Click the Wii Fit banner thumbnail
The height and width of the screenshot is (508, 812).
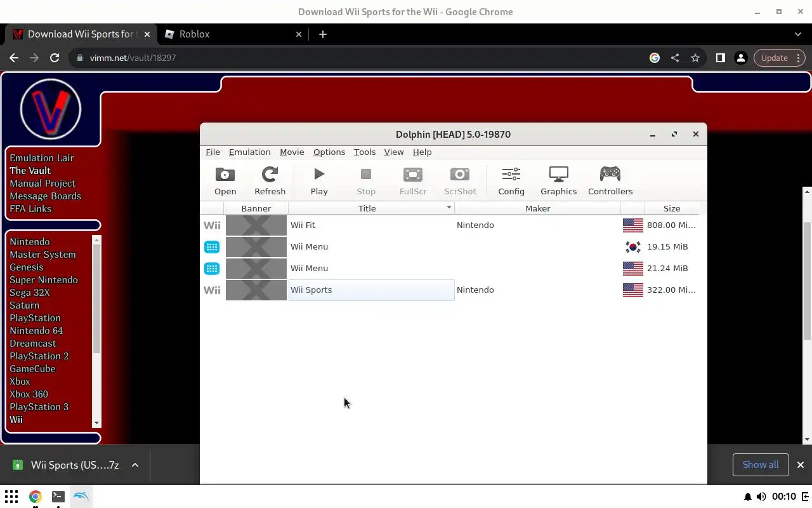click(x=256, y=225)
